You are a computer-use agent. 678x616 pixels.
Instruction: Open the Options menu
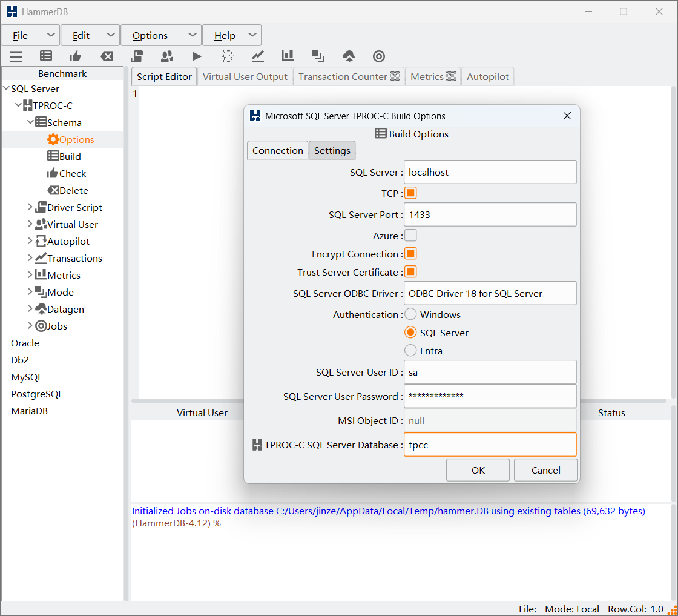click(161, 36)
